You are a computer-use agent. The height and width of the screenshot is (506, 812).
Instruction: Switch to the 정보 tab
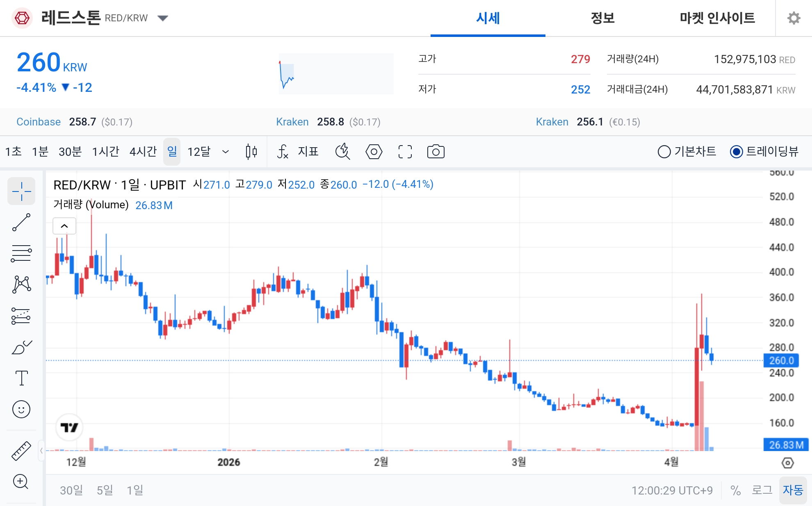coord(602,18)
